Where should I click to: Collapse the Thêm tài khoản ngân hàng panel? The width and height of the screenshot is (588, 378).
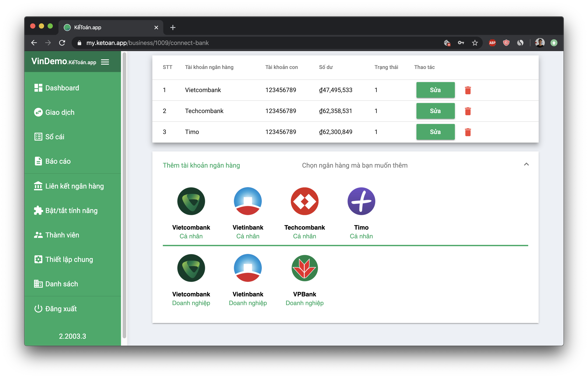click(526, 164)
